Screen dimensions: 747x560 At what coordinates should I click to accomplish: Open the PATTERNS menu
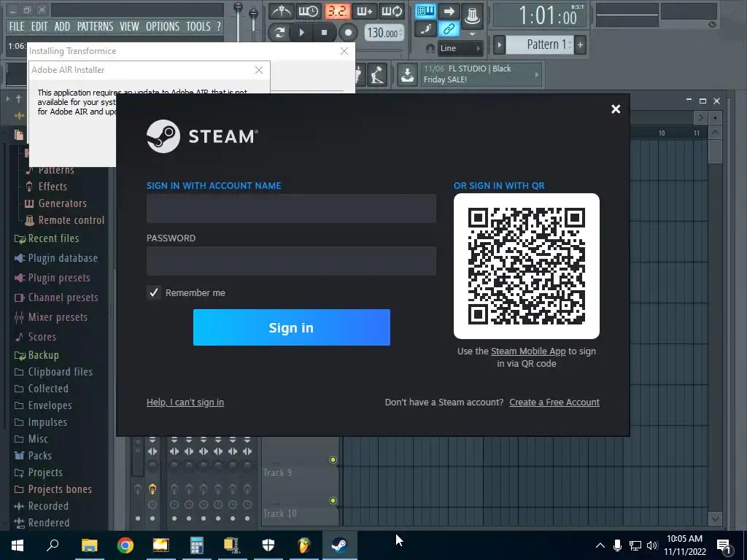pyautogui.click(x=96, y=26)
